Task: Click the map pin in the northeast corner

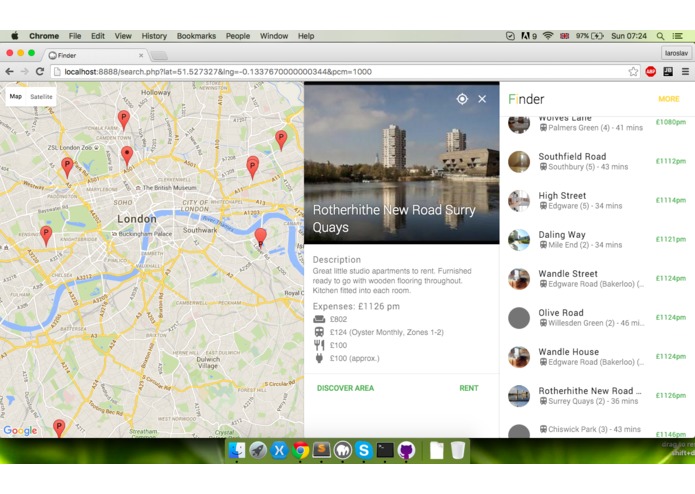Action: click(x=281, y=140)
